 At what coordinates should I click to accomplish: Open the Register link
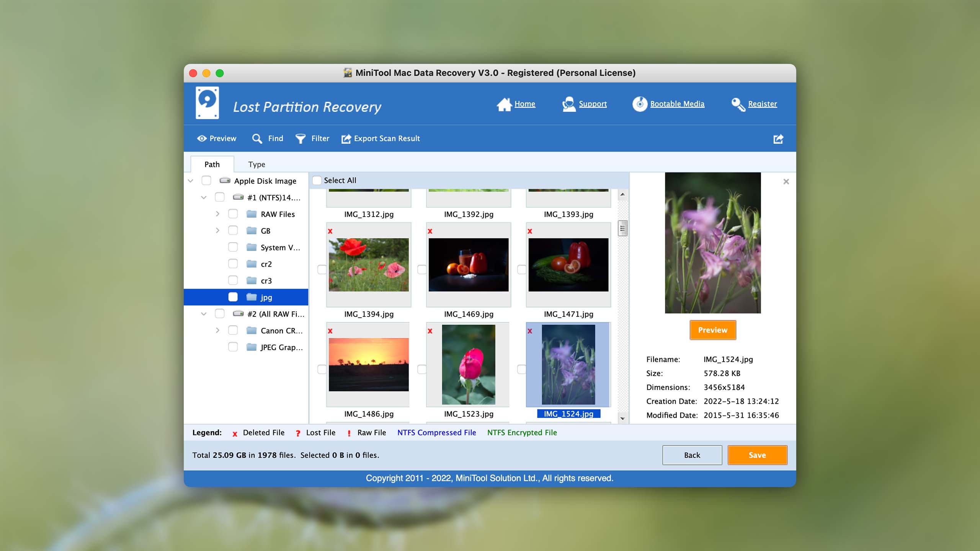coord(763,104)
